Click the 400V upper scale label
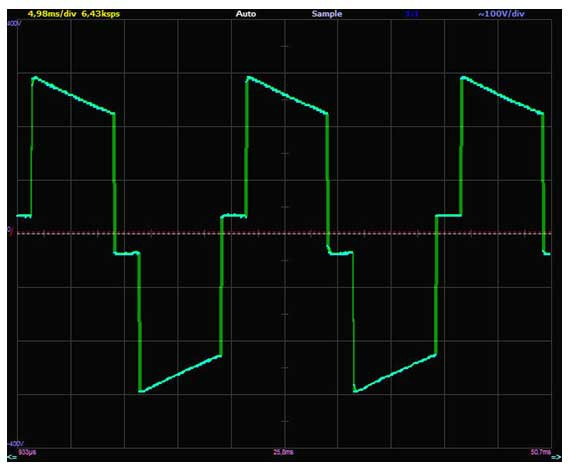This screenshot has height=466, width=568. click(15, 23)
